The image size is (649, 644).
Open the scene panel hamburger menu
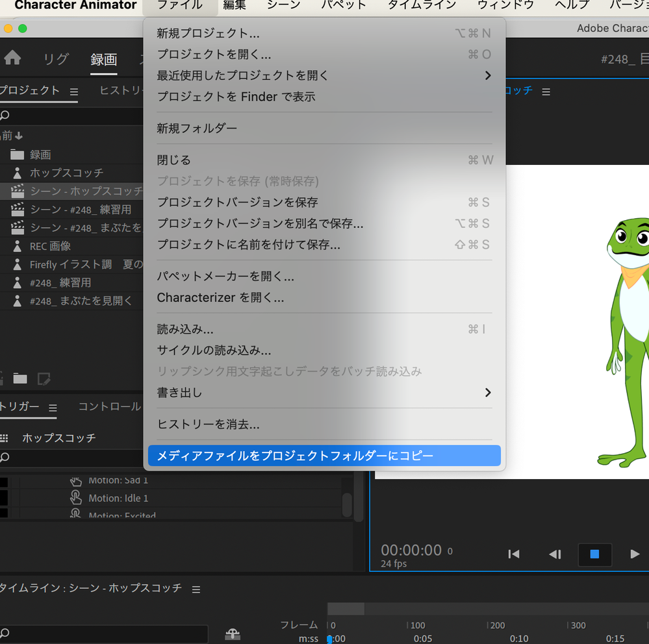[546, 92]
